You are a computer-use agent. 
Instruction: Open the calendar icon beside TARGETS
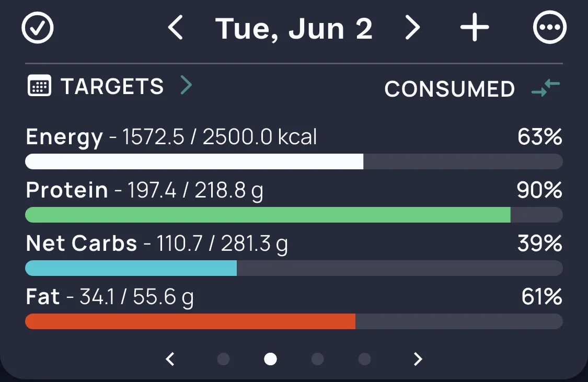[39, 86]
